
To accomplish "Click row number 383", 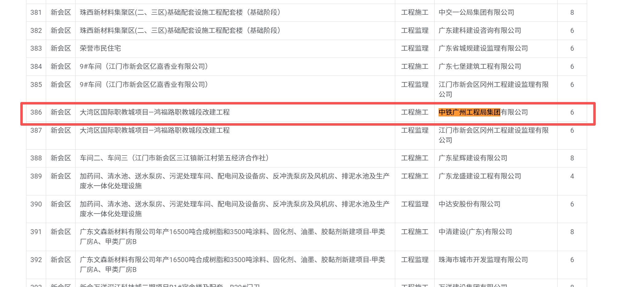I will (36, 49).
